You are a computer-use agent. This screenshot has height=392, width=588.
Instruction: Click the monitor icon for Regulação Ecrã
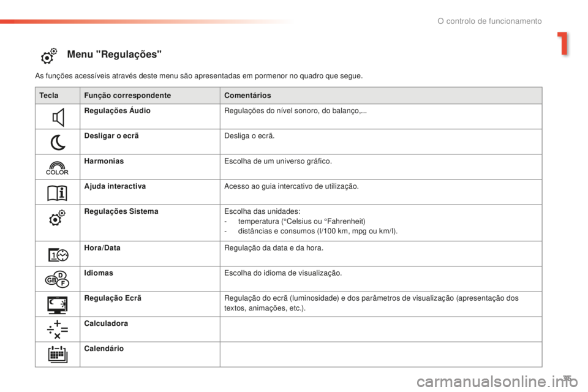tap(58, 305)
